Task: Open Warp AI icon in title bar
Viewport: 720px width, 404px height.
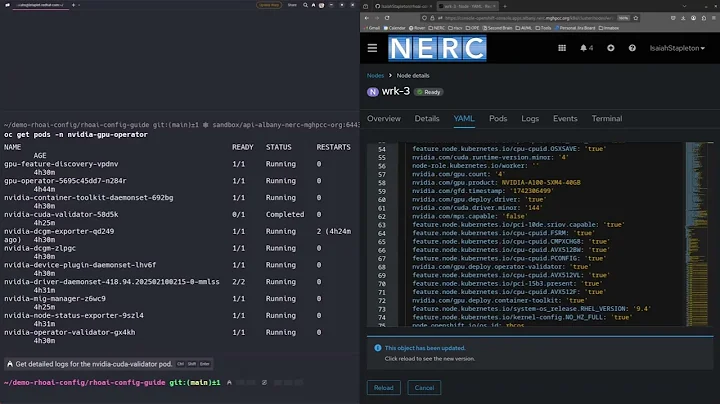Action: [x=313, y=5]
